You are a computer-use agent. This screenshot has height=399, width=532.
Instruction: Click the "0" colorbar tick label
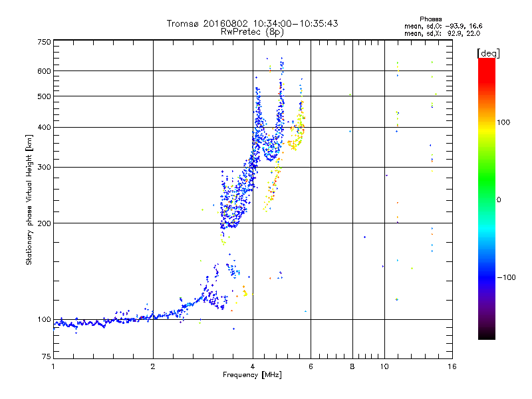(499, 200)
